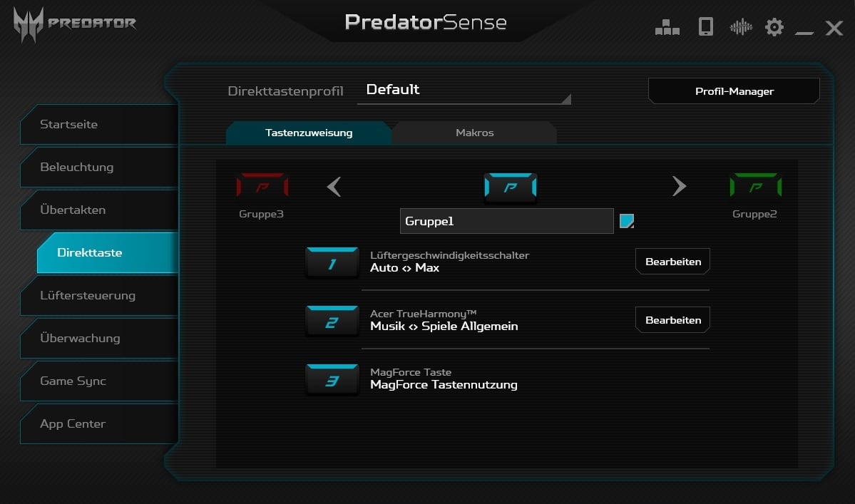Open the Profil-Manager
The height and width of the screenshot is (504, 855).
734,91
